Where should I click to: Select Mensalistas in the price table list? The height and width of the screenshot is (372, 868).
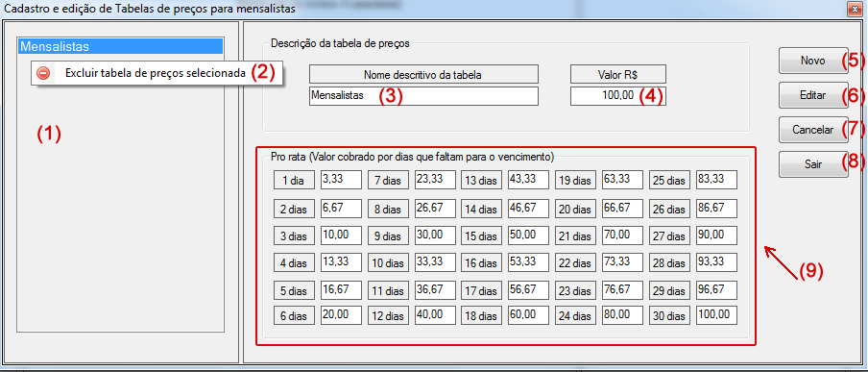(121, 46)
